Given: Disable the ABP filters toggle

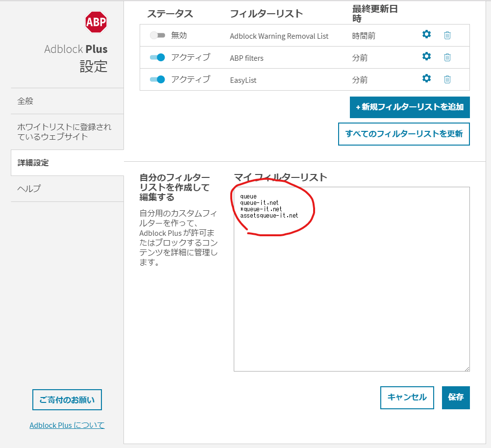Looking at the screenshot, I should tap(157, 57).
